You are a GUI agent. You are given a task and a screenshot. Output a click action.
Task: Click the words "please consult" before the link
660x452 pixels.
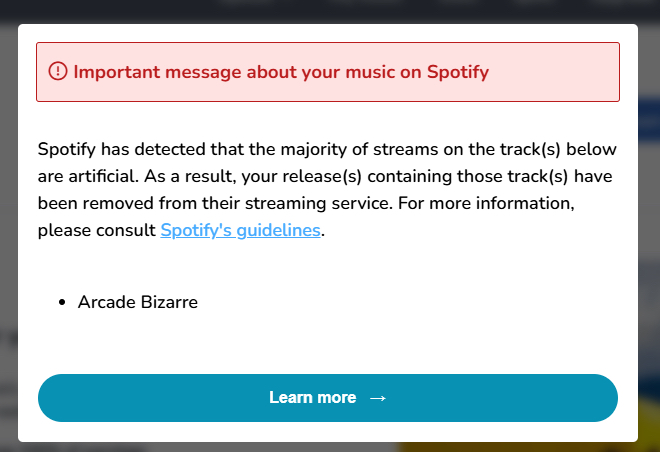(96, 230)
